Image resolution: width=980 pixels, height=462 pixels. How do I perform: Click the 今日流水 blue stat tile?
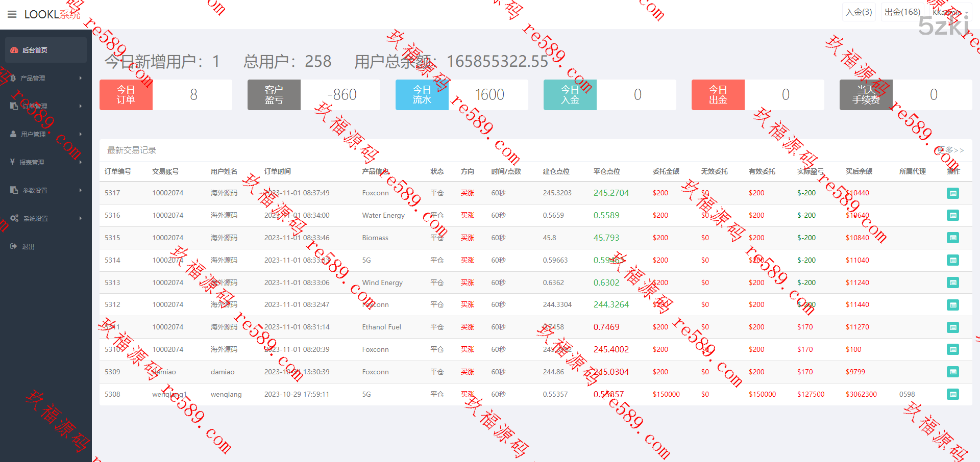pos(422,95)
